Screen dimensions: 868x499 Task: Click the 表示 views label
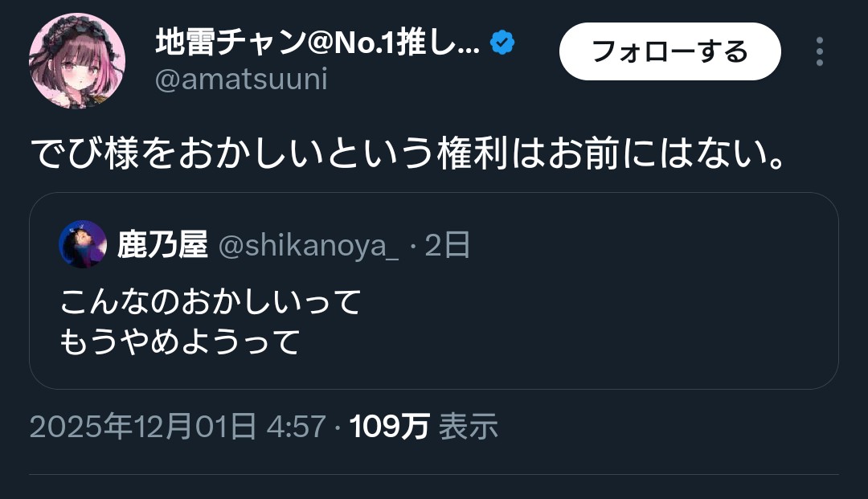[x=468, y=427]
